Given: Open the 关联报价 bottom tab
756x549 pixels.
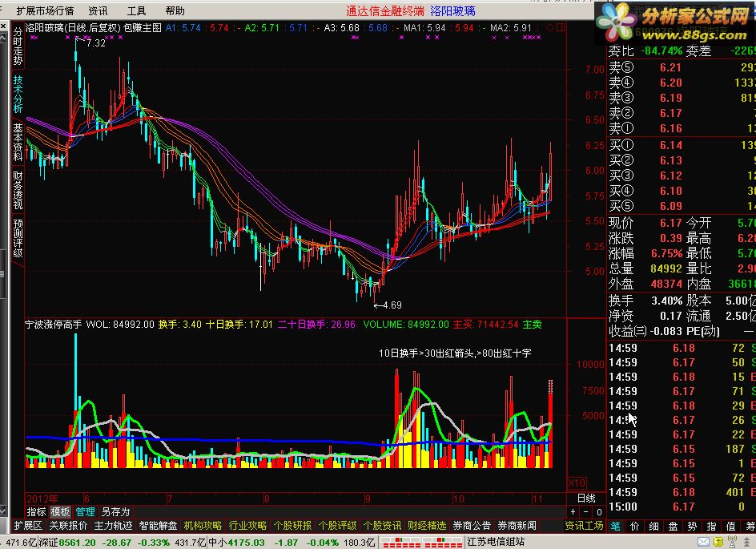Looking at the screenshot, I should tap(68, 526).
